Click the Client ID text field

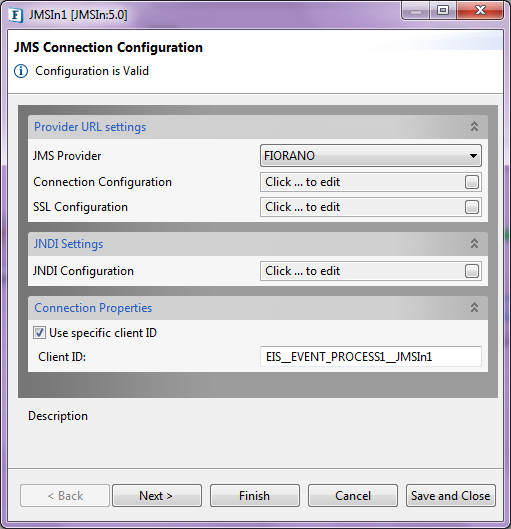[371, 357]
